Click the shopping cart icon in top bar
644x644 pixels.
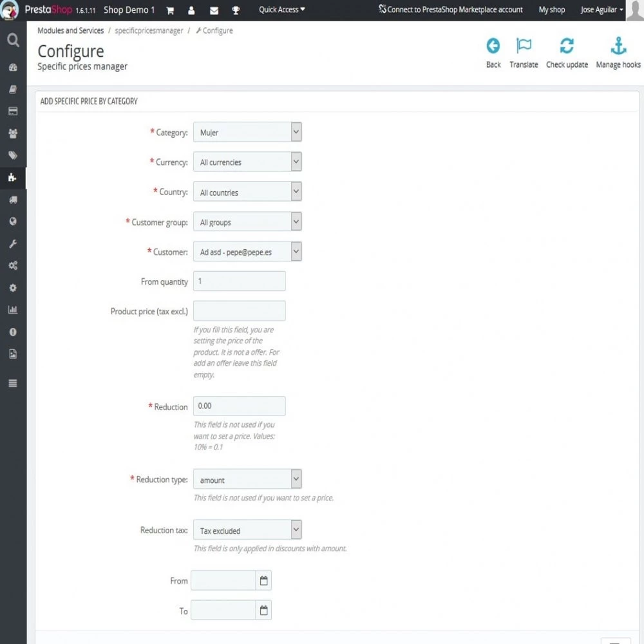point(170,11)
